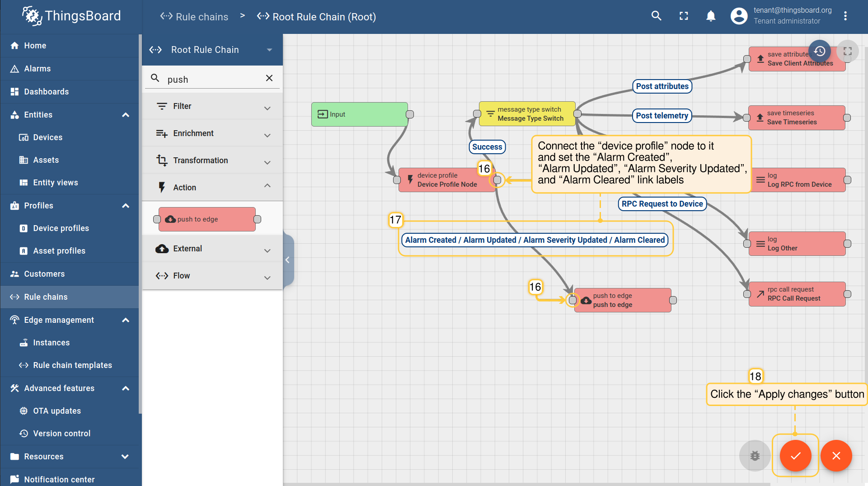Cancel changes with the orange X button
The height and width of the screenshot is (486, 868).
(836, 456)
